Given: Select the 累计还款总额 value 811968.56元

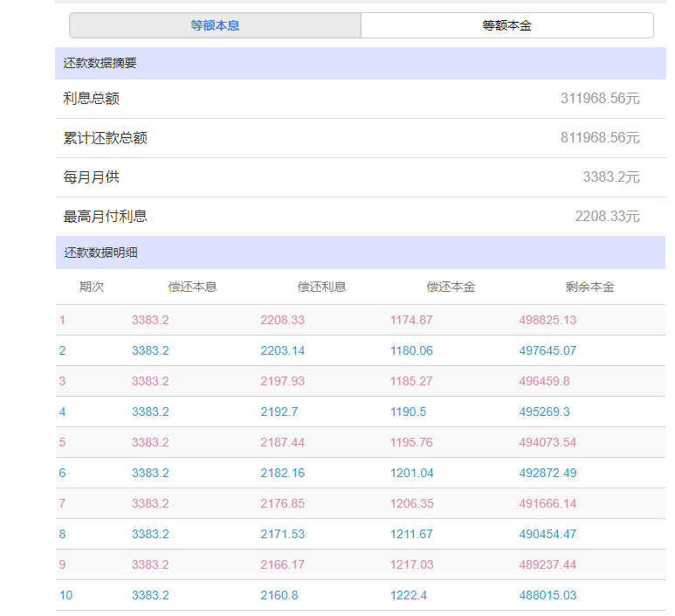Looking at the screenshot, I should 600,138.
